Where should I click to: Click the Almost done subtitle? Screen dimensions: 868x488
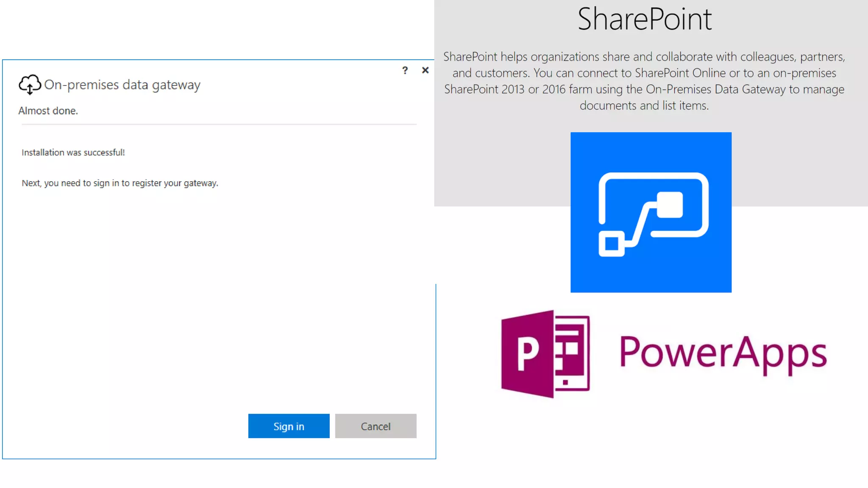48,111
